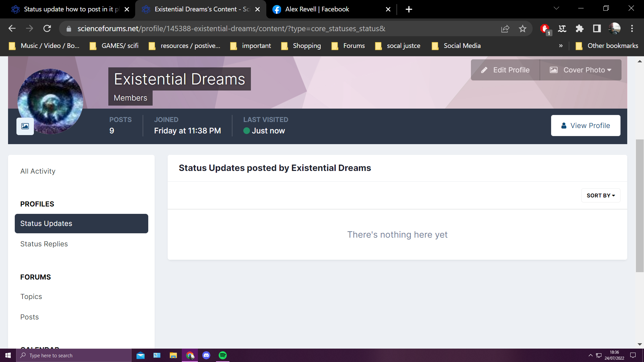Open the Chrome three-dot menu
This screenshot has height=362, width=644.
click(x=632, y=29)
